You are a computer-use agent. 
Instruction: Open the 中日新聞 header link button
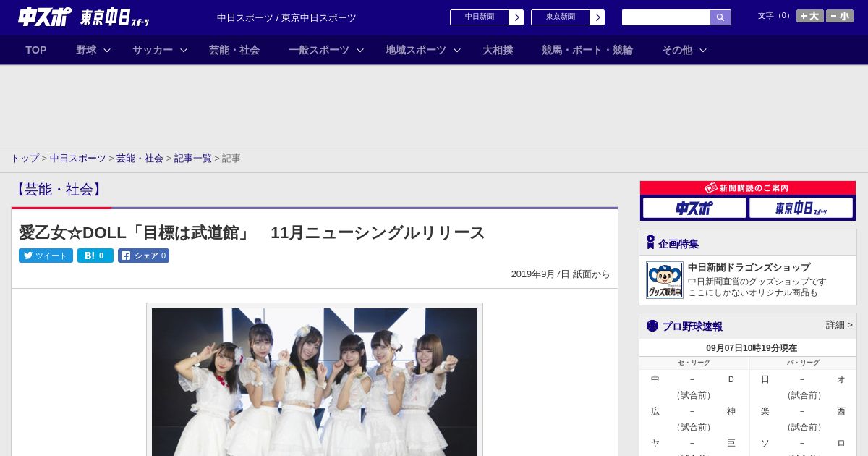pyautogui.click(x=486, y=17)
